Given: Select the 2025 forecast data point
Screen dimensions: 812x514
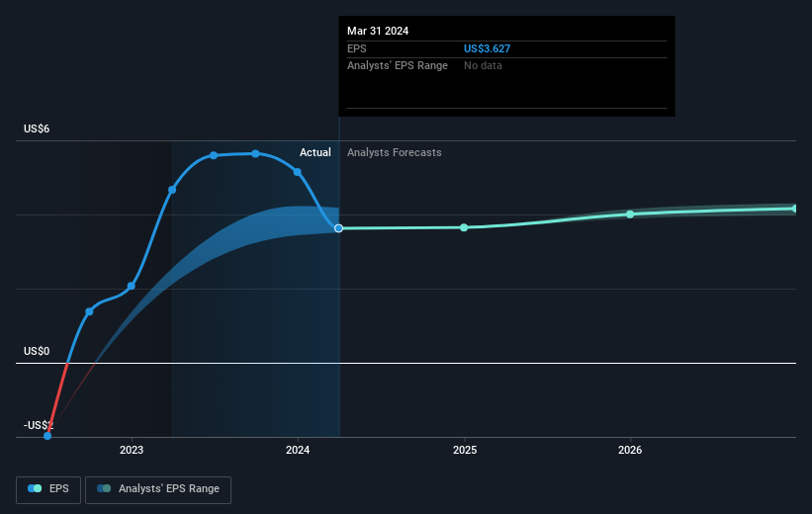Looking at the screenshot, I should click(464, 227).
